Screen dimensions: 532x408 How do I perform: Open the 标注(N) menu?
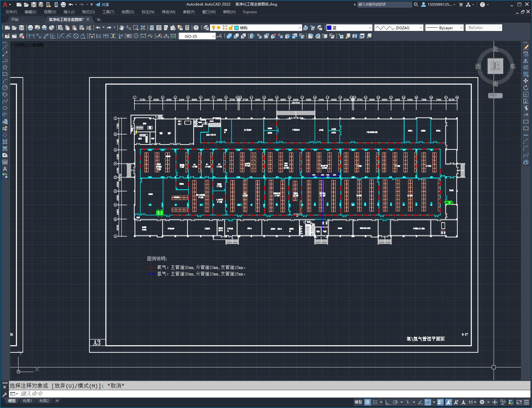pos(148,12)
